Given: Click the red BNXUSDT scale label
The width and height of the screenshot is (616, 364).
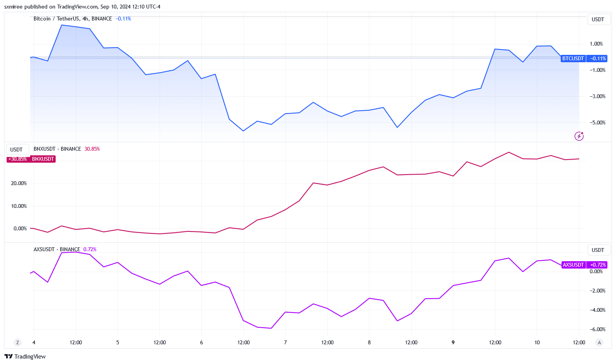Looking at the screenshot, I should point(43,159).
